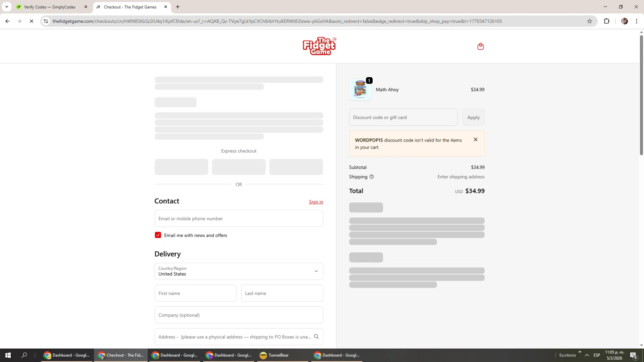Viewport: 644px width, 362px height.
Task: Uncheck Email me with news and offers
Action: (x=158, y=235)
